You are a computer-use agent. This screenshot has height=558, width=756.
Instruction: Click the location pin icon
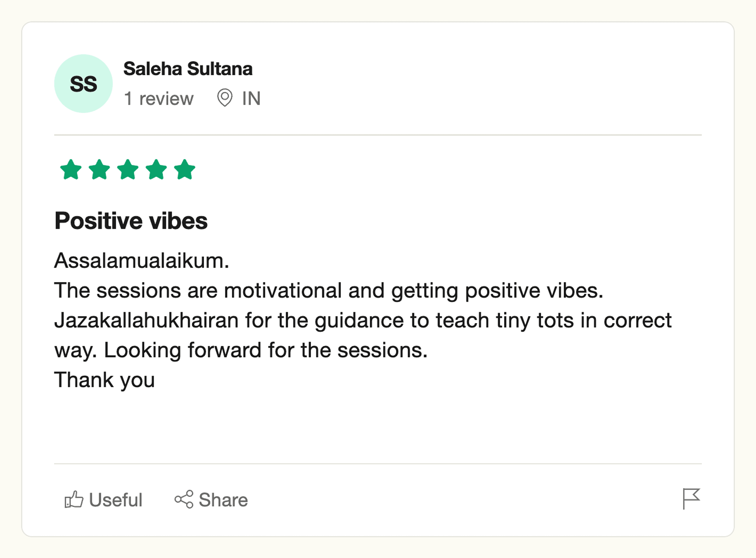(x=225, y=98)
